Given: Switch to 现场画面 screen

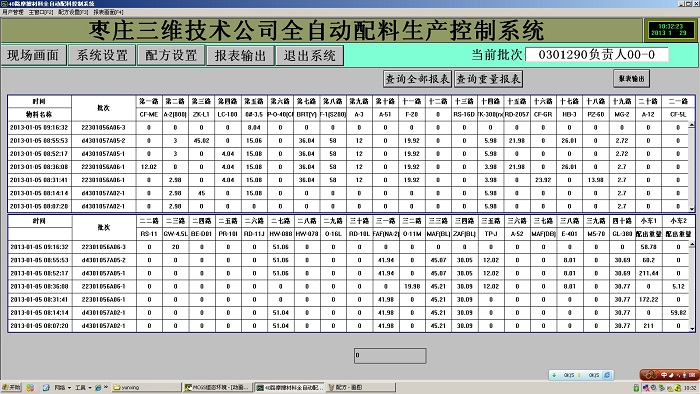Looking at the screenshot, I should [x=33, y=55].
